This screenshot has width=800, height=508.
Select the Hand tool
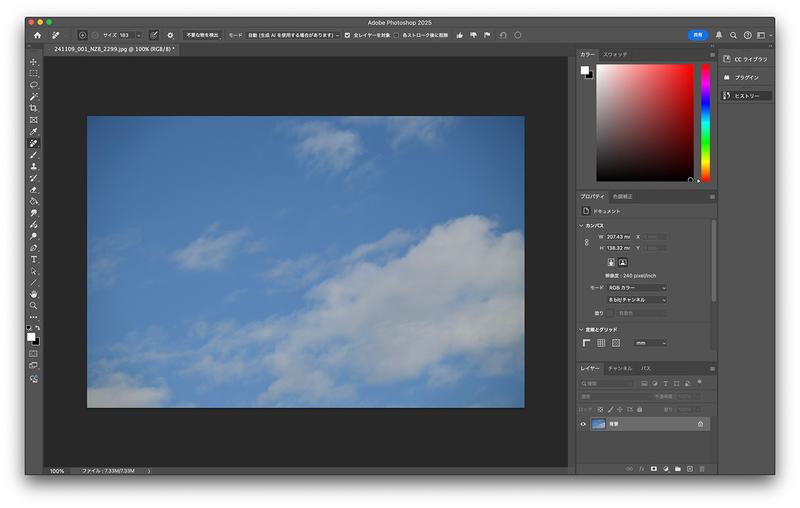(33, 294)
